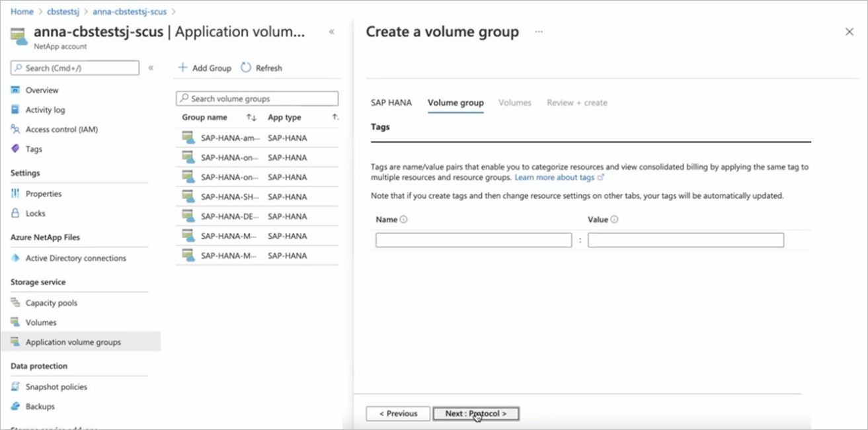The image size is (868, 430).
Task: Click the Search volume groups box
Action: pyautogui.click(x=257, y=99)
